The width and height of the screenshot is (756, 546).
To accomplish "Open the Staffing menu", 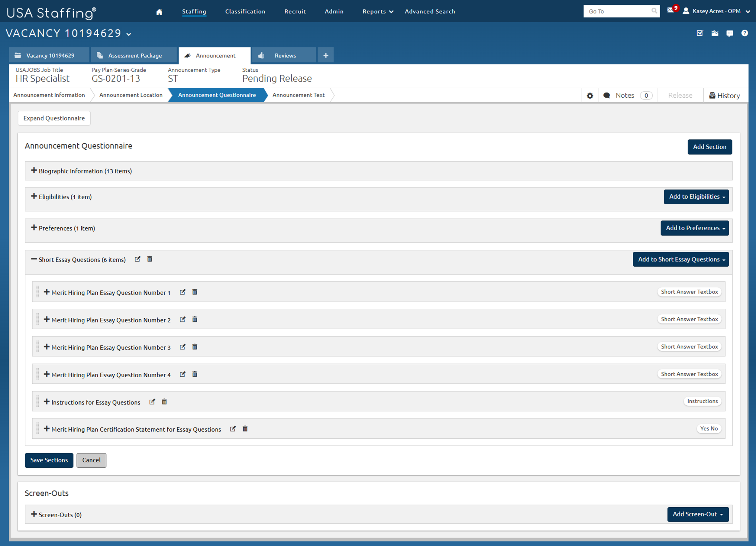I will pos(194,12).
